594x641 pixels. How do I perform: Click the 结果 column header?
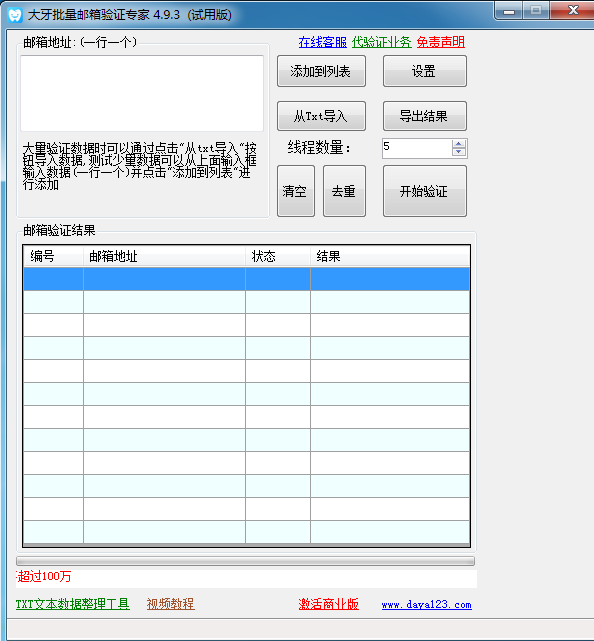coord(390,256)
